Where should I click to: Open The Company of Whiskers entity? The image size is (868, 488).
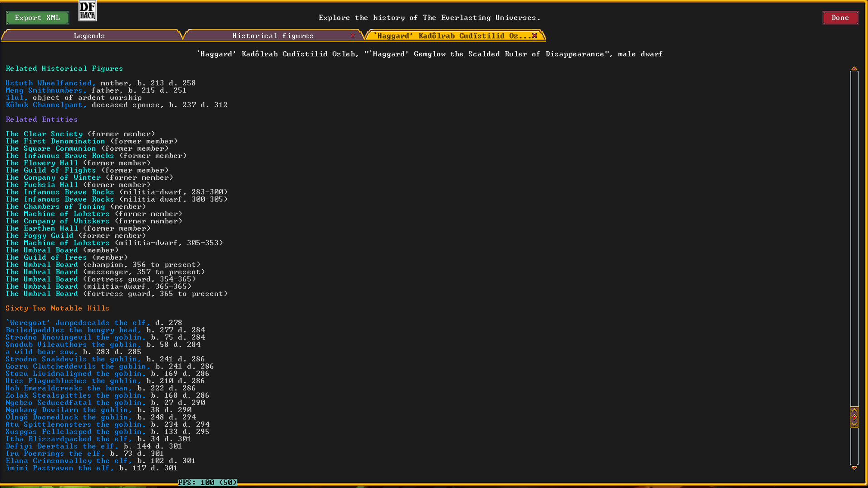tap(58, 221)
